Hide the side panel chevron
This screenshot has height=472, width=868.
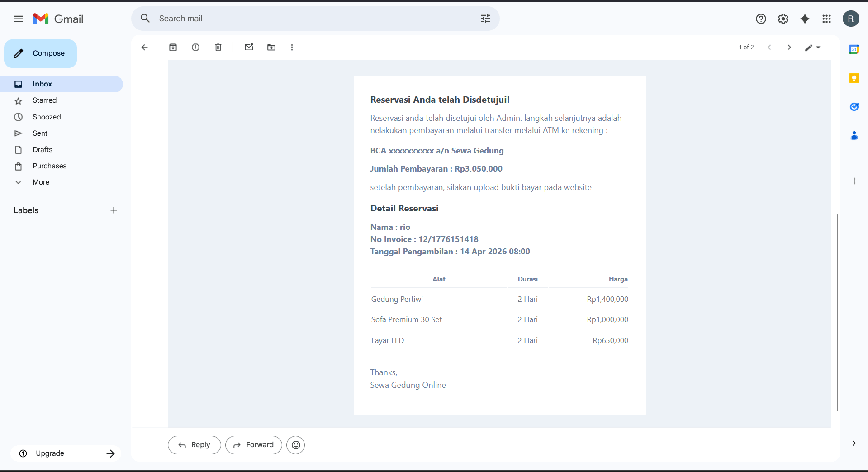(854, 443)
